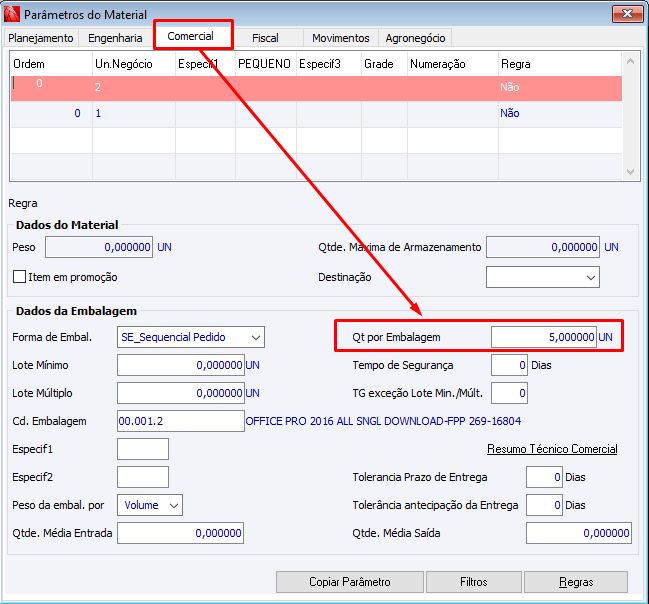Click the grid scroll down arrow

[x=630, y=171]
